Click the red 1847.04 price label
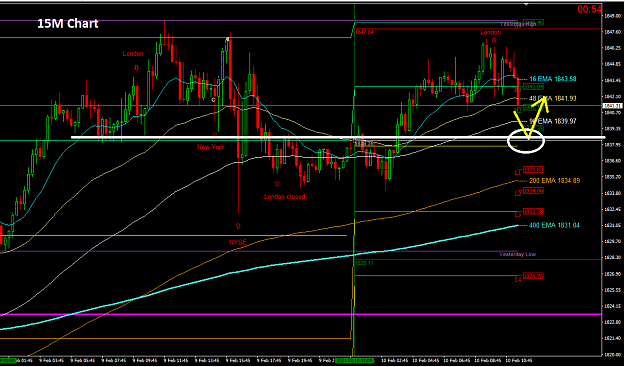The image size is (625, 367). 365,32
